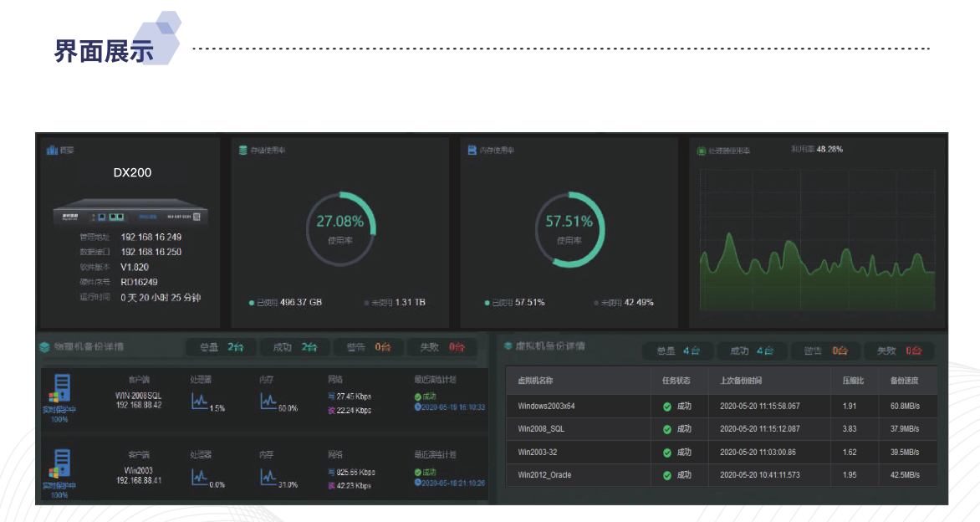
Task: Click the memory usage panel icon
Action: tap(472, 151)
